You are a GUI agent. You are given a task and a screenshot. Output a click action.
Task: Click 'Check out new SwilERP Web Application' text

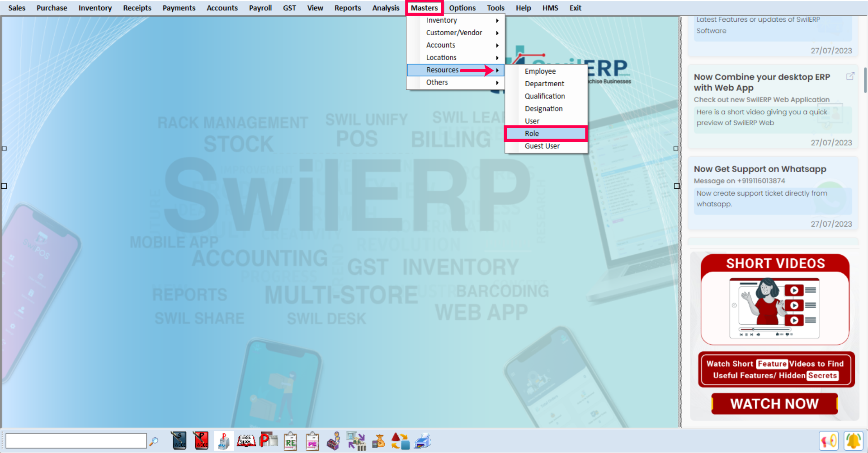click(x=762, y=99)
